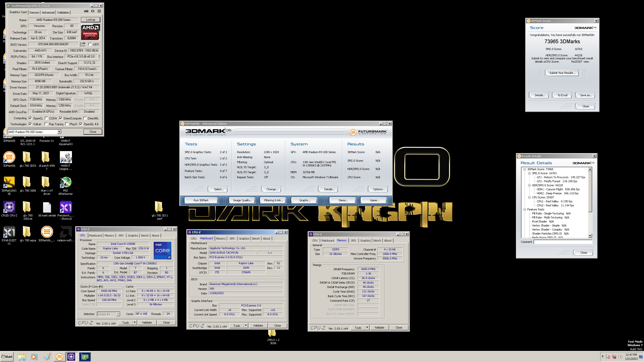Click the BIOS export share icon in GPU-Z
Image resolution: width=644 pixels, height=362 pixels.
click(83, 44)
